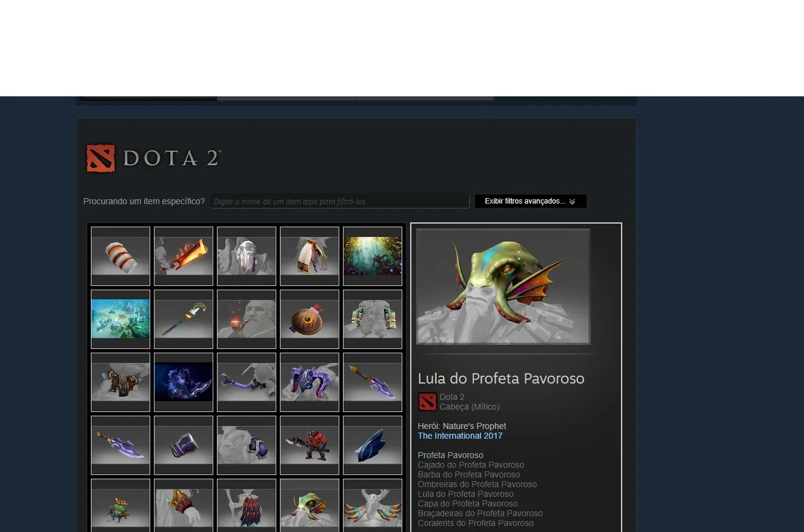
Task: Click 'Barba do Profeta Pavoroso' in set list
Action: 468,474
